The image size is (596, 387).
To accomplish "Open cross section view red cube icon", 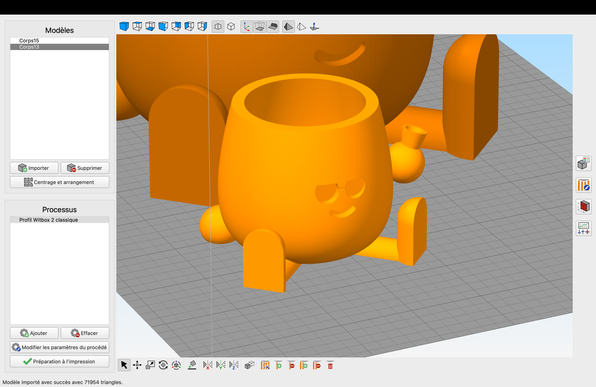I will pos(583,206).
